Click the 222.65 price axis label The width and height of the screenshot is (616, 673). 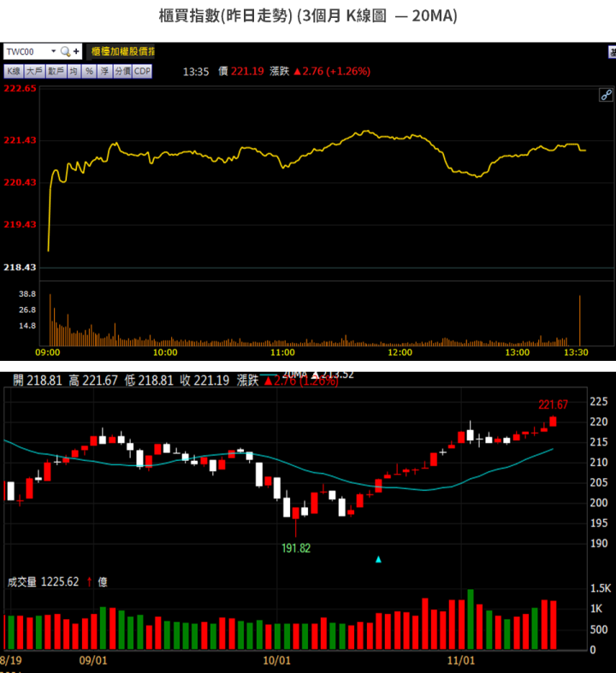(x=20, y=88)
